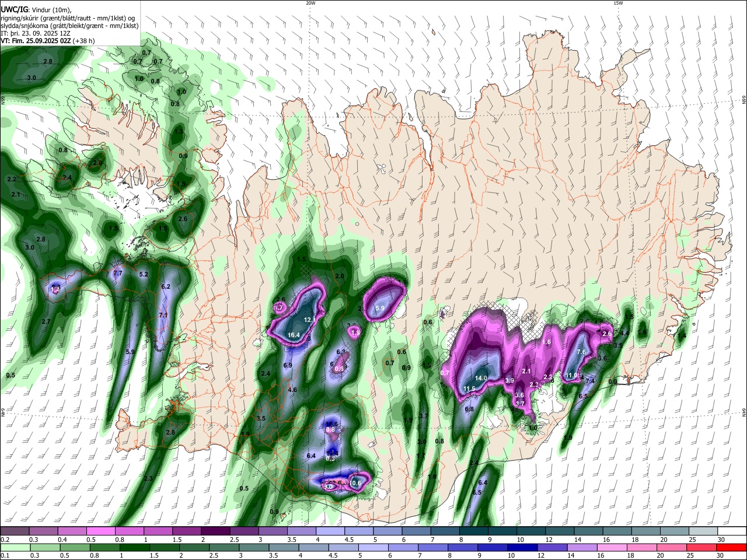This screenshot has width=747, height=560.
Task: Select the darkest purple swatch labeled 2 on upper scale
Action: [x=215, y=531]
